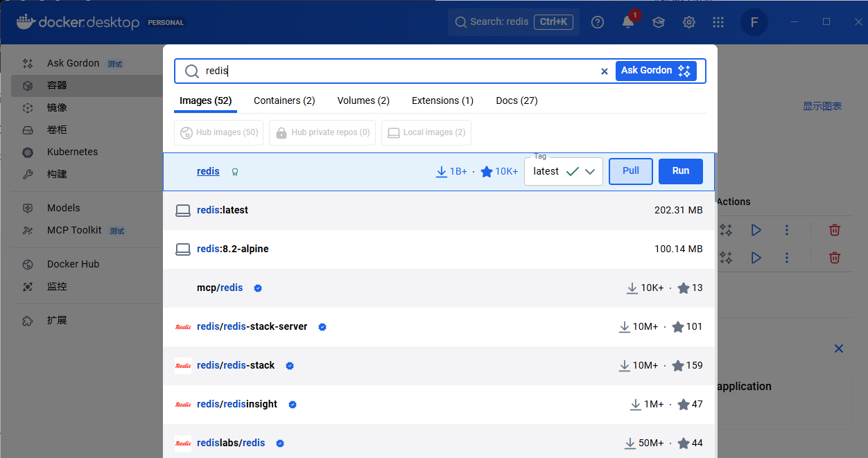Switch to the Images (52) tab
The image size is (868, 458).
click(x=205, y=100)
